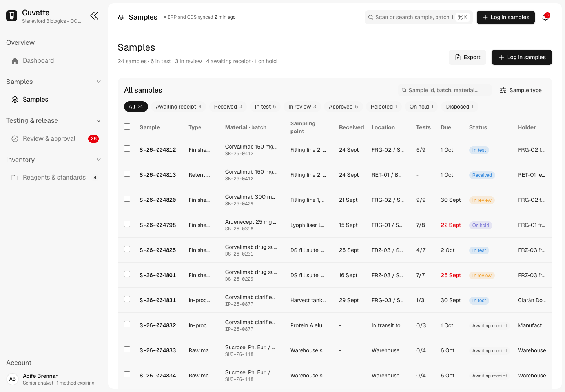Click the Review & approval check badge icon
The image size is (565, 392).
tap(15, 139)
